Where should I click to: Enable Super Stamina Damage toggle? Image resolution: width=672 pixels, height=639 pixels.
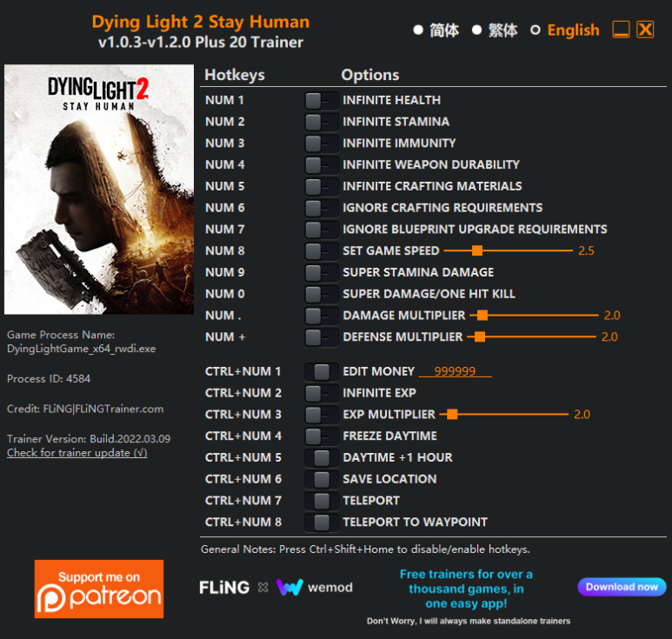click(322, 273)
